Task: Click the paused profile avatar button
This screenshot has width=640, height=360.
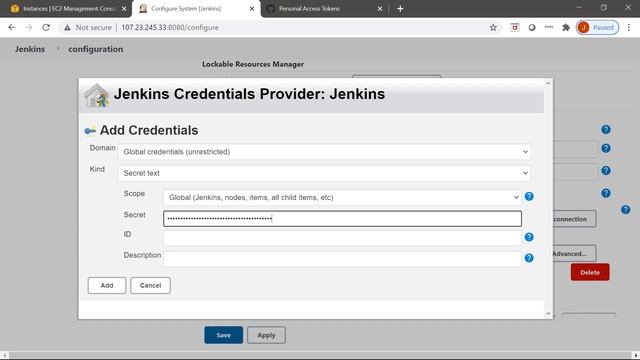Action: tap(597, 27)
